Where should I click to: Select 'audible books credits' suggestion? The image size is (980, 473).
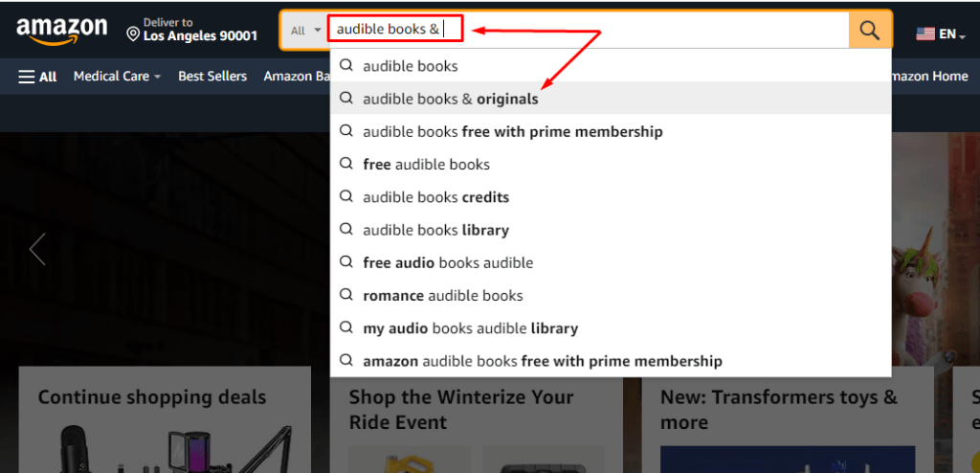click(x=611, y=196)
